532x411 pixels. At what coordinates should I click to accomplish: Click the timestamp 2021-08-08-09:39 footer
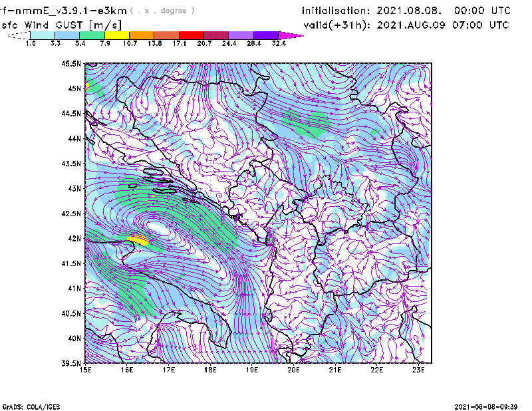point(486,407)
